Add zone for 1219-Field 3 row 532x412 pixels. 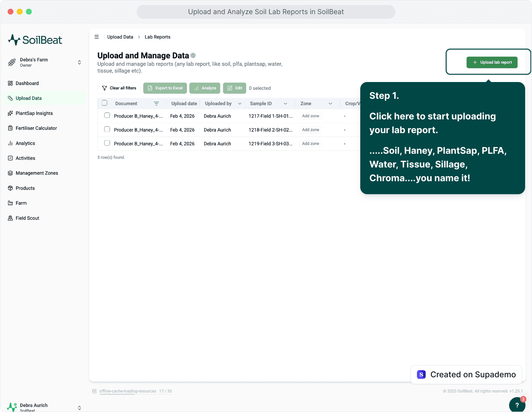click(311, 143)
